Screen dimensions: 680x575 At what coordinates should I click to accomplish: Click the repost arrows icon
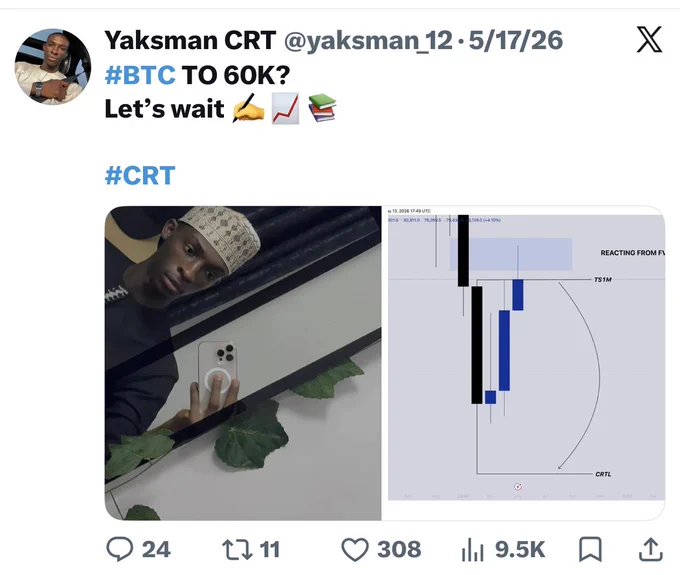(237, 549)
